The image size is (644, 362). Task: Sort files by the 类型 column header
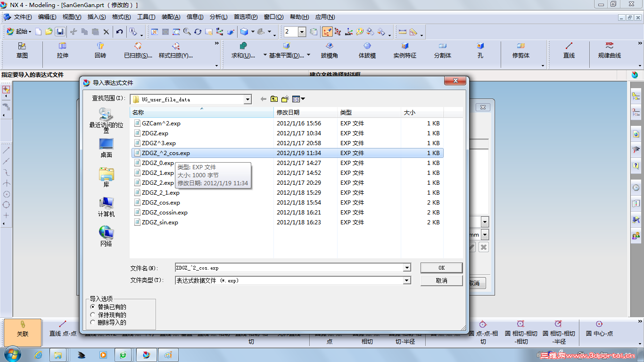coord(369,112)
